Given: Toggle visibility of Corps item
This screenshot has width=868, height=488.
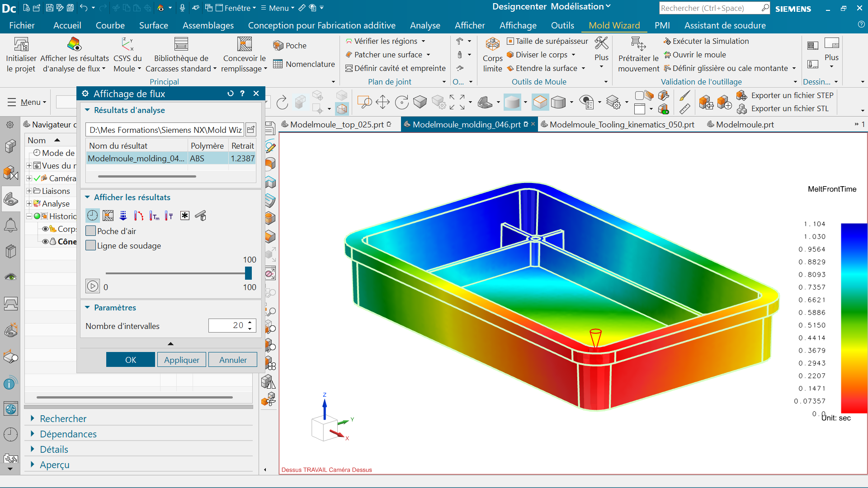Looking at the screenshot, I should (x=45, y=229).
